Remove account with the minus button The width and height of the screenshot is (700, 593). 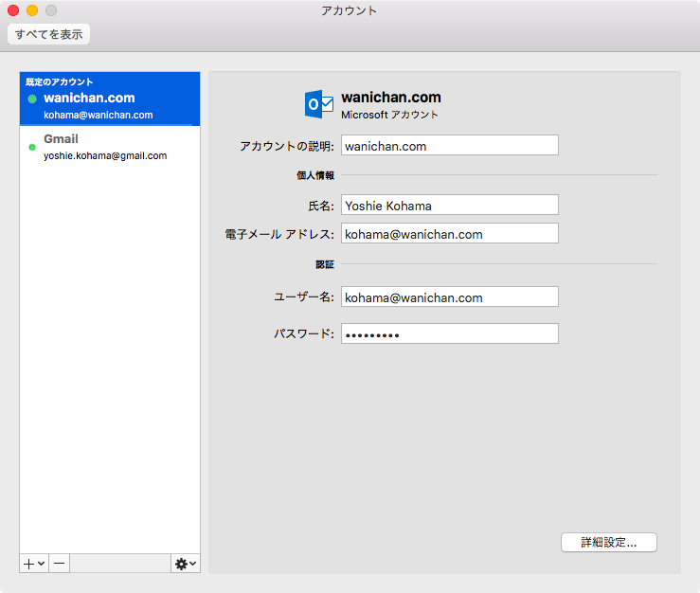[x=59, y=564]
